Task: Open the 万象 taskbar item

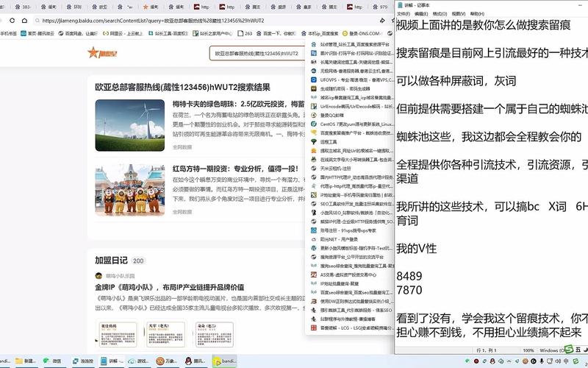Action: tap(166, 361)
